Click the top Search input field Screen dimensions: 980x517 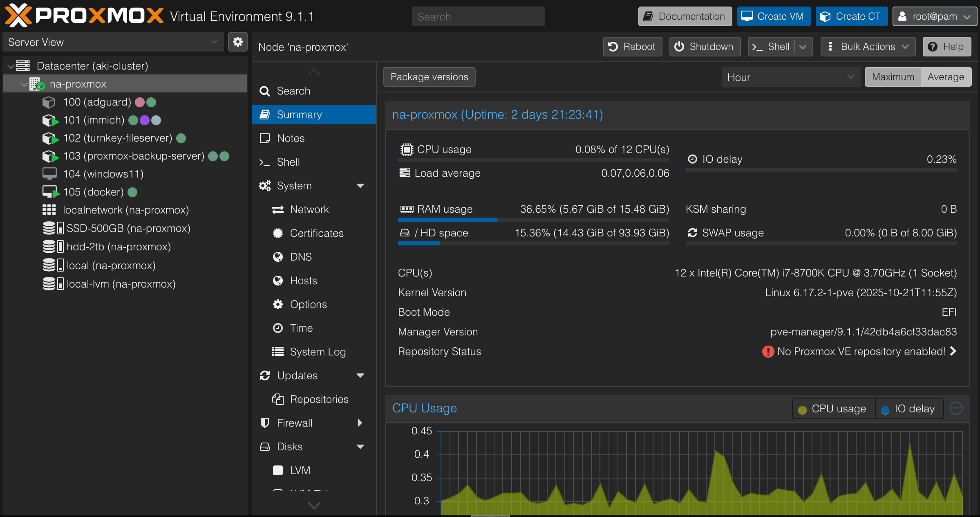tap(478, 17)
